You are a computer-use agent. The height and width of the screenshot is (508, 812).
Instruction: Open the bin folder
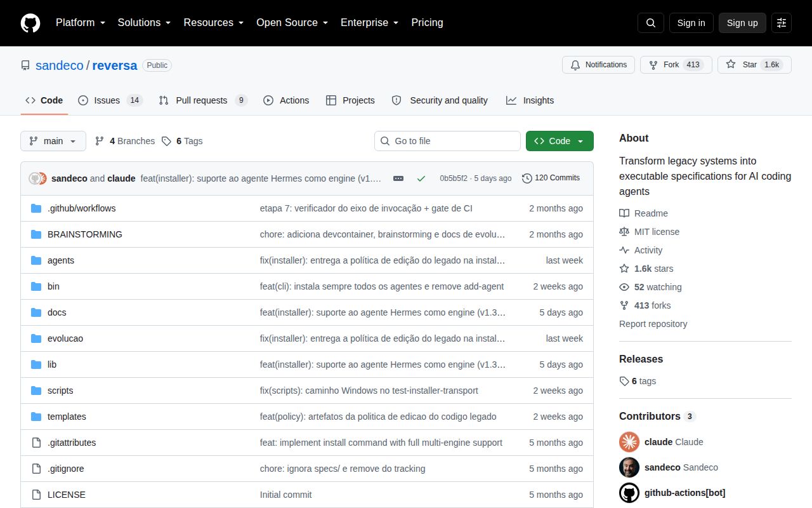coord(53,286)
